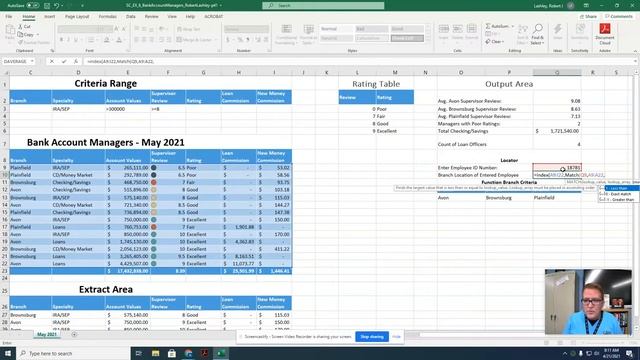Click the Share button
This screenshot has width=640, height=360.
589,17
